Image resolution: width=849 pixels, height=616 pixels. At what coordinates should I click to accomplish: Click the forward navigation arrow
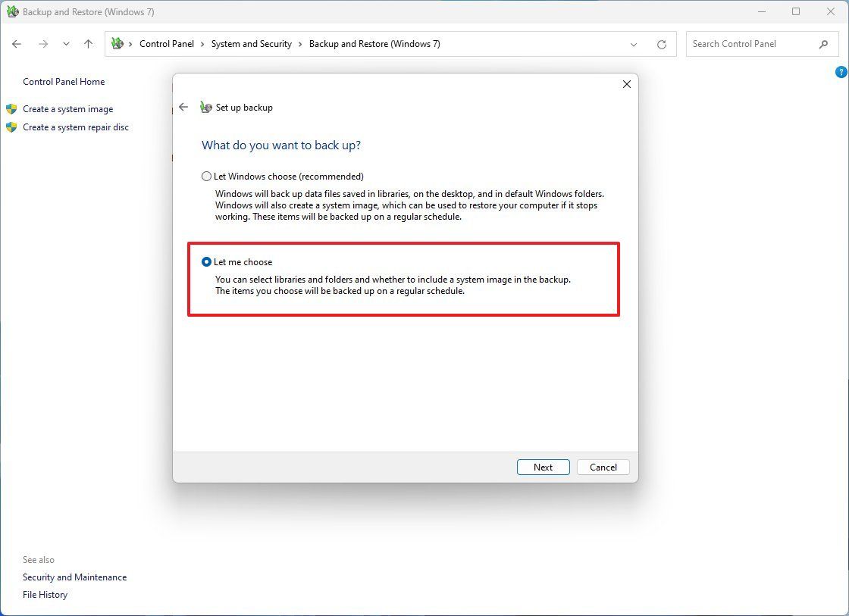(x=43, y=44)
